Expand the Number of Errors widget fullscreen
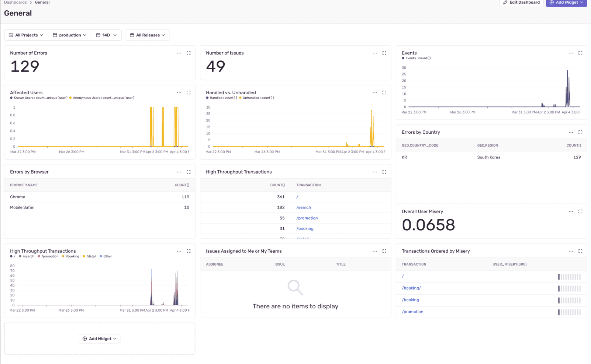Viewport: 591px width, 364px height. [189, 53]
